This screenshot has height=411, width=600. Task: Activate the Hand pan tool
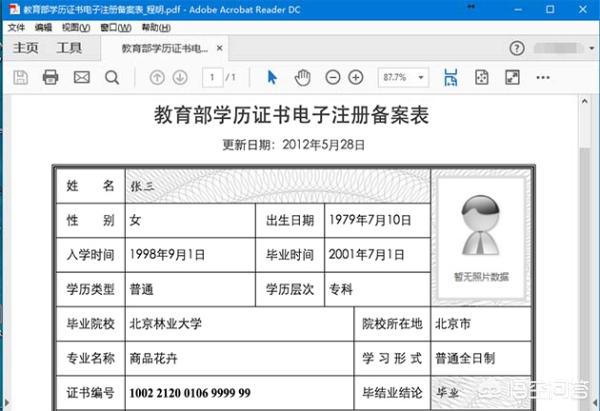click(302, 78)
